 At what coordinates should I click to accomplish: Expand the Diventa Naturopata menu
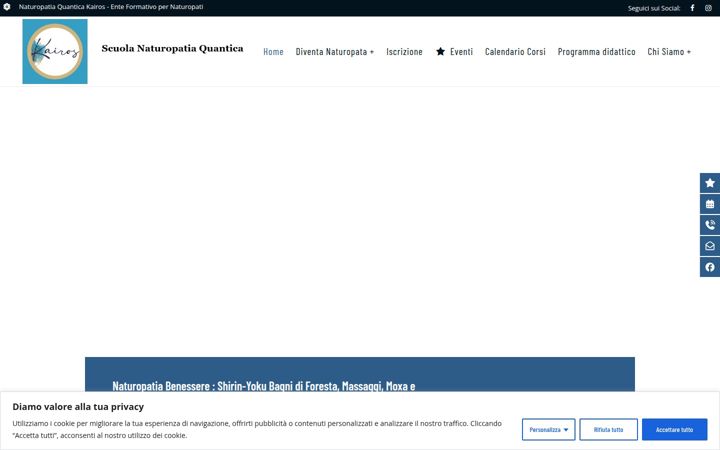pyautogui.click(x=335, y=51)
